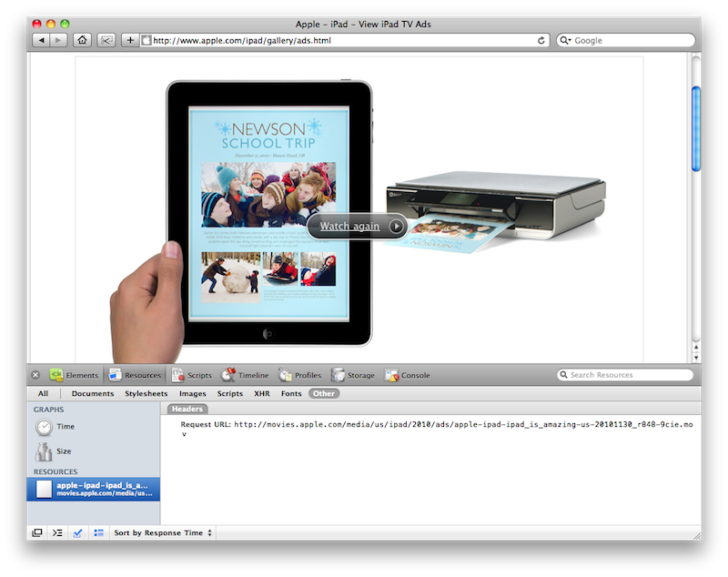Image resolution: width=728 pixels, height=577 pixels.
Task: Click the iPad image in the ad
Action: click(x=269, y=213)
